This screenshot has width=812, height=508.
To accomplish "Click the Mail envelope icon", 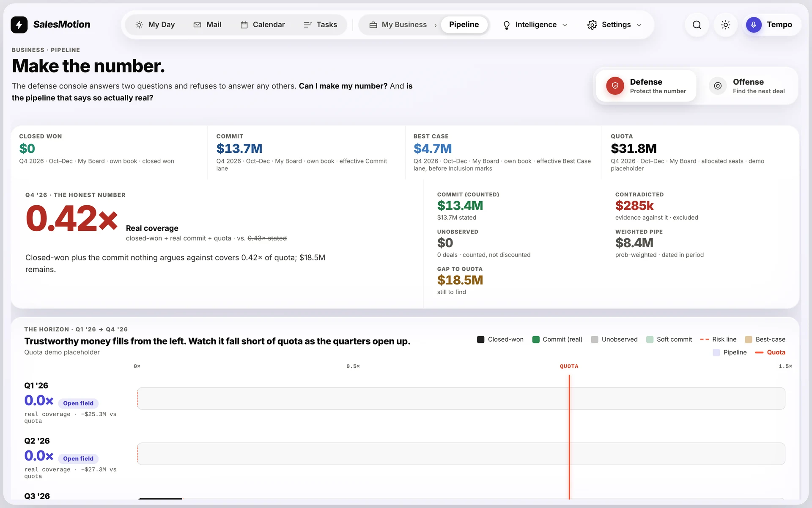I will click(197, 25).
